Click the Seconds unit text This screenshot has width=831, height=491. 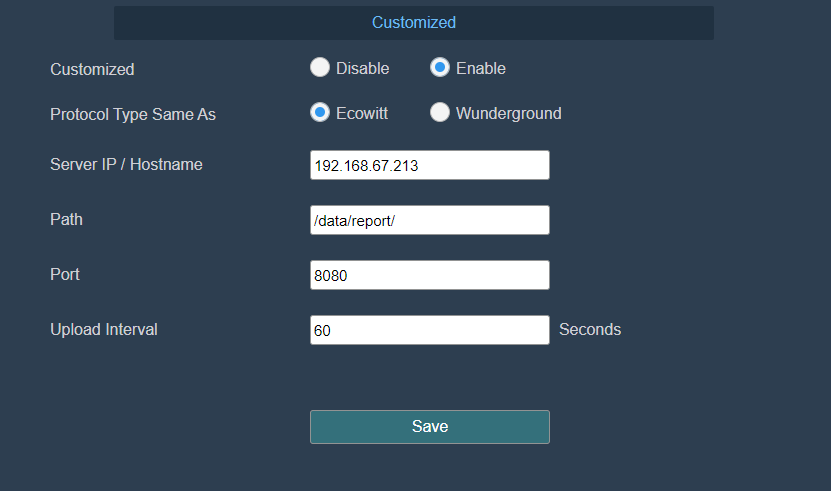tap(590, 329)
